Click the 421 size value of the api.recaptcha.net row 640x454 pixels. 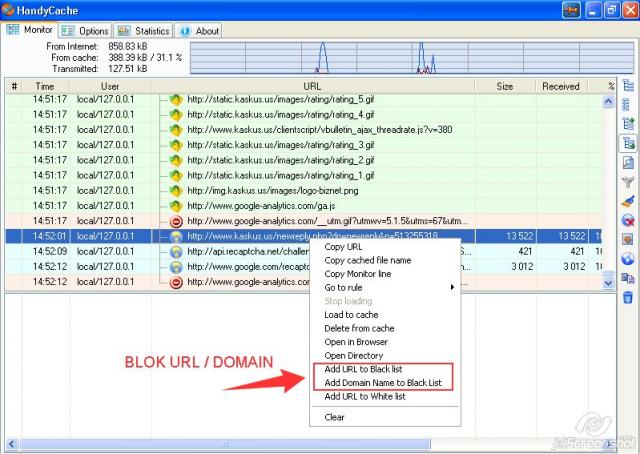(525, 251)
